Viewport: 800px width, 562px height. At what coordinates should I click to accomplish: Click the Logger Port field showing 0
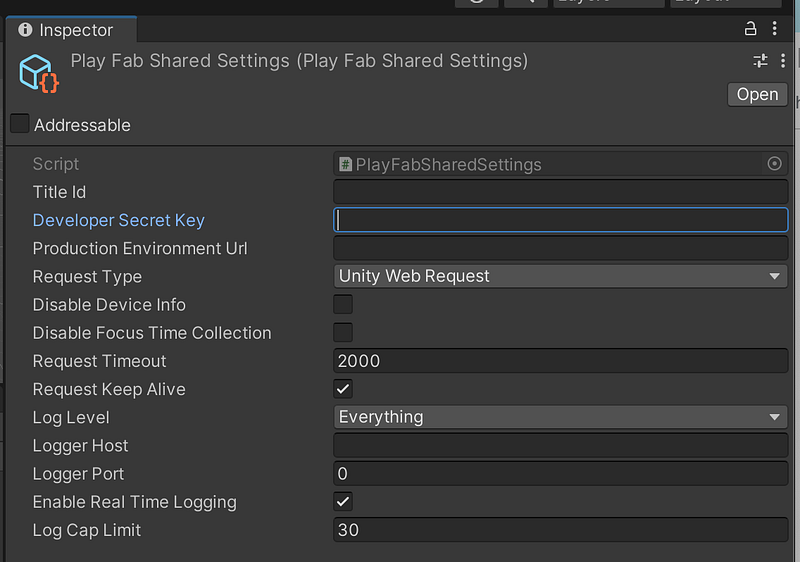(x=561, y=474)
